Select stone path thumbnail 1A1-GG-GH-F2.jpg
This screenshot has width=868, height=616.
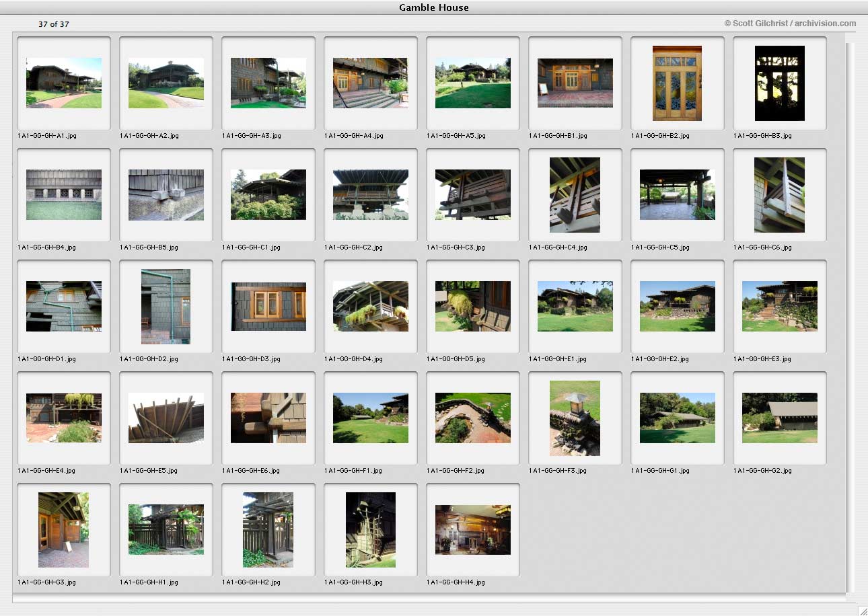(473, 418)
